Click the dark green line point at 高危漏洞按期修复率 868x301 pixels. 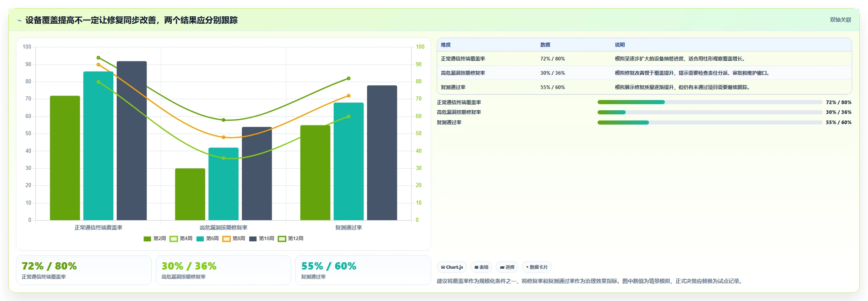(x=224, y=120)
